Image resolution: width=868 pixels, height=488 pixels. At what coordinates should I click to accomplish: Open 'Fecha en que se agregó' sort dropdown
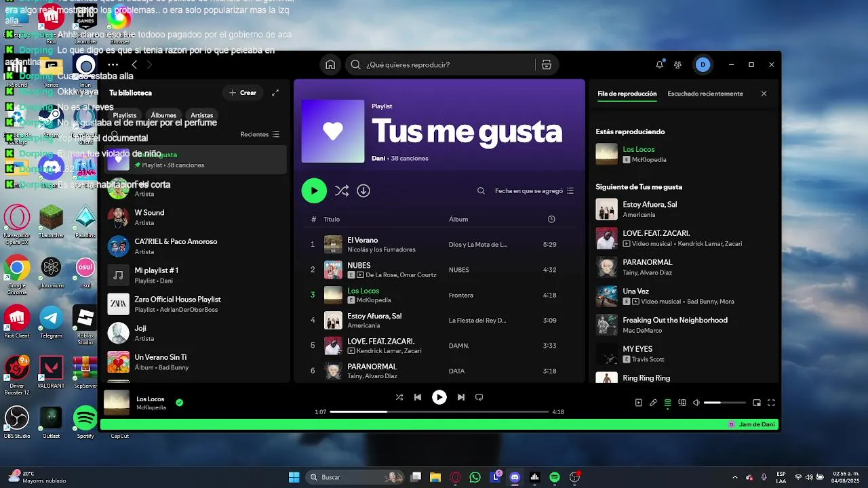point(534,191)
